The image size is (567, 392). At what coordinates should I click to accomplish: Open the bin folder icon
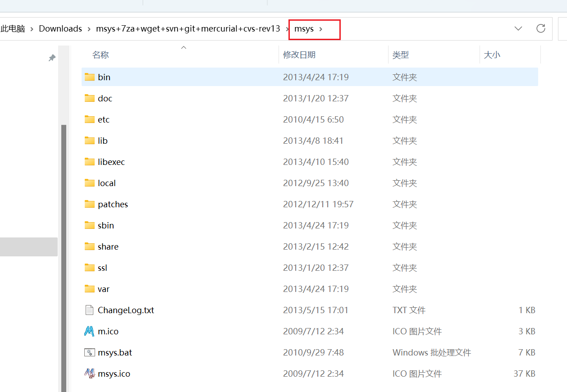pyautogui.click(x=89, y=77)
